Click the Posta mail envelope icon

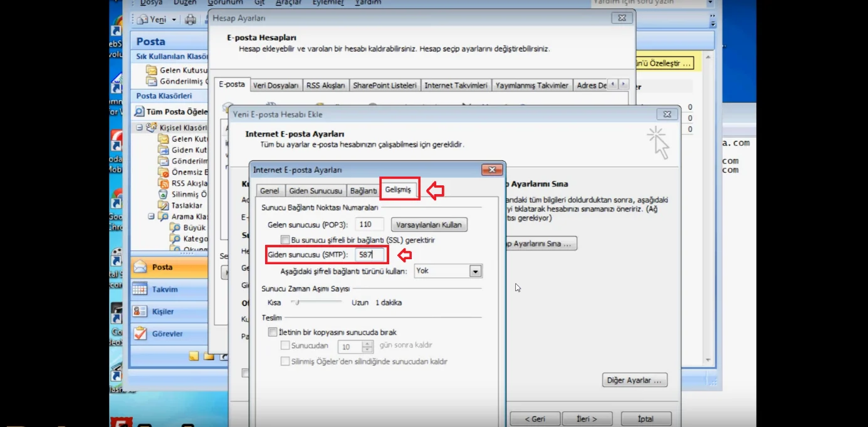140,267
